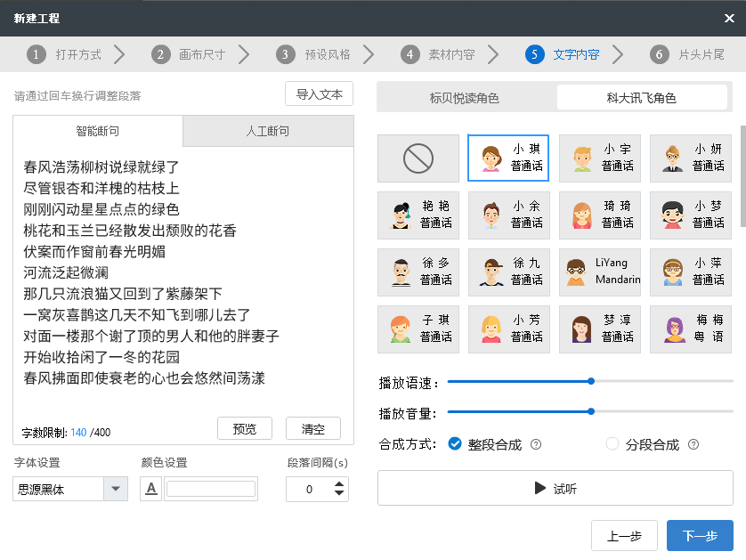Choose the 小宇 普通话 voice role
This screenshot has height=560, width=746.
(x=599, y=158)
